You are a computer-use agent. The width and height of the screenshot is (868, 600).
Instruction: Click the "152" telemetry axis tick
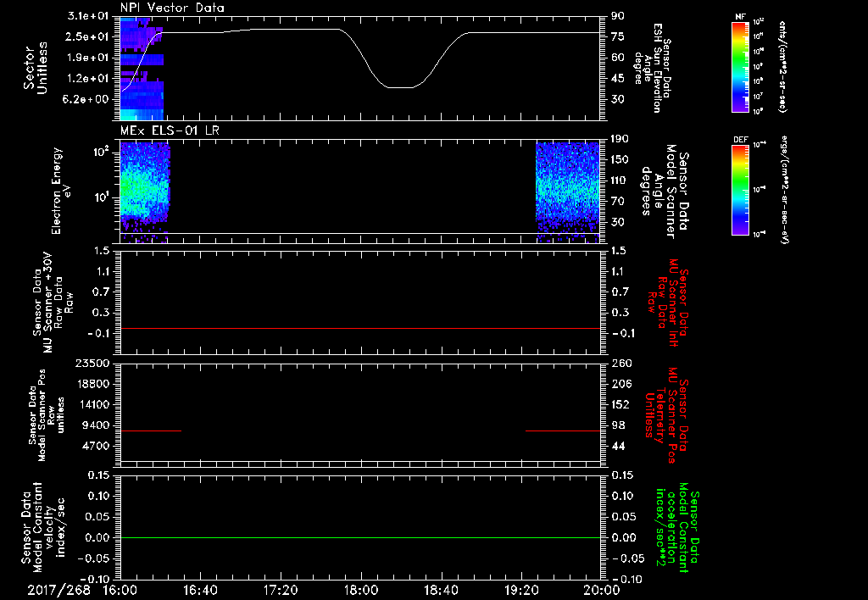pos(620,404)
